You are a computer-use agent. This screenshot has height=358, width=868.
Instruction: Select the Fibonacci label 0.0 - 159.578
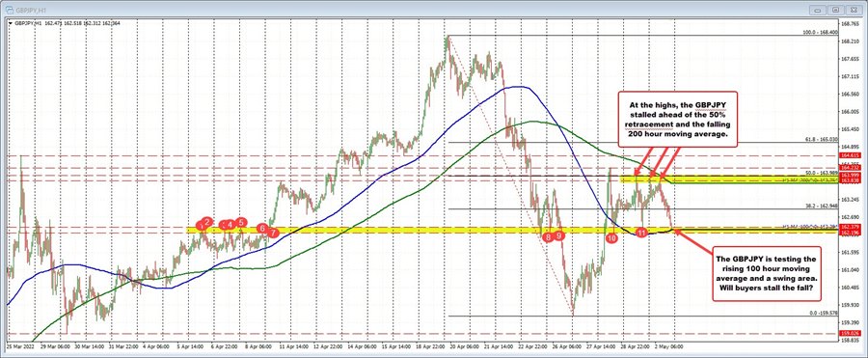point(823,313)
